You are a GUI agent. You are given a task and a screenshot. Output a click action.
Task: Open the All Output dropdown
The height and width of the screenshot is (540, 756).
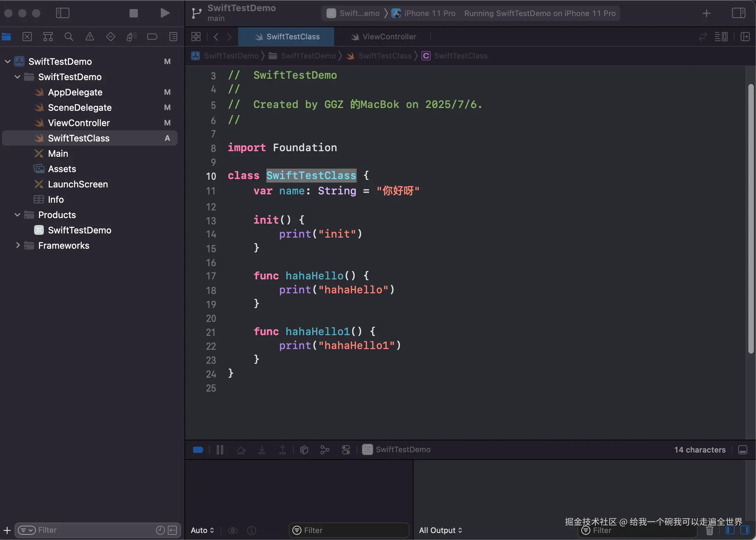coord(440,530)
